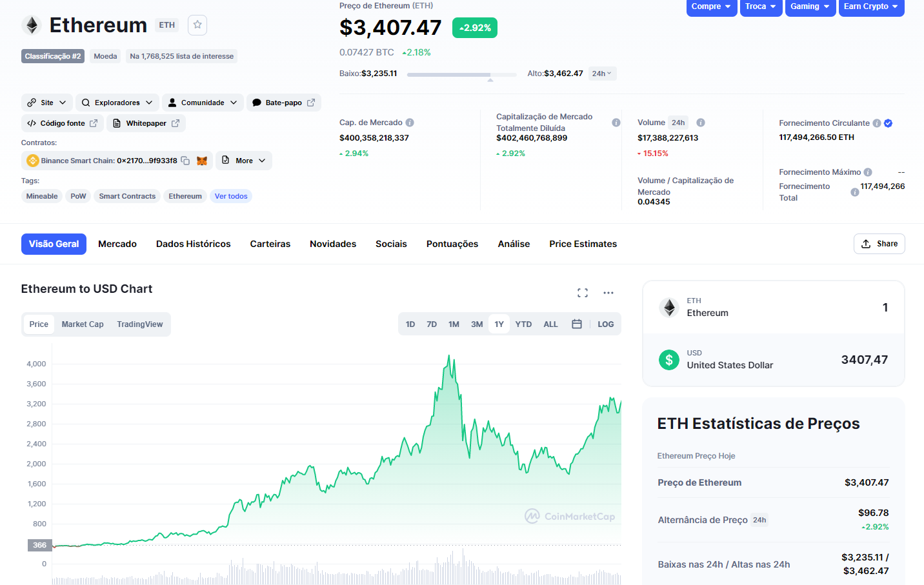Copy the Binance Smart Chain contract address
This screenshot has width=924, height=585.
pos(185,161)
